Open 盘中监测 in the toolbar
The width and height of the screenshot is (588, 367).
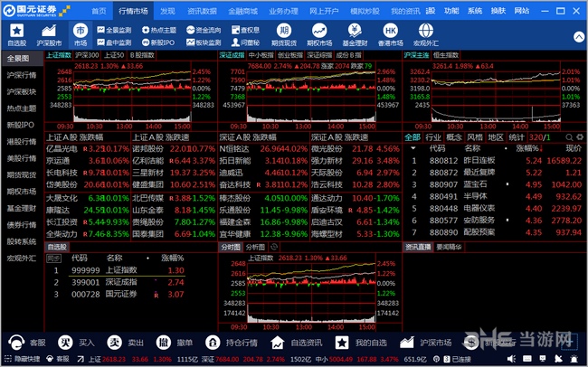pyautogui.click(x=114, y=42)
